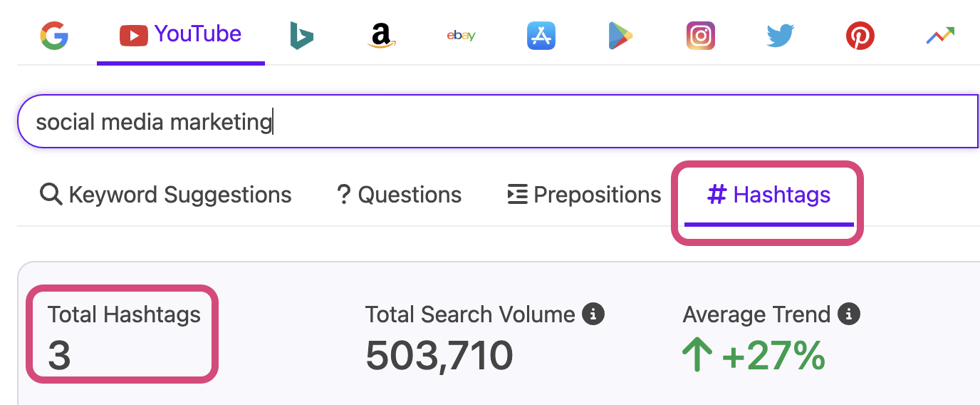
Task: Open the Google Trends chart icon
Action: [x=939, y=35]
